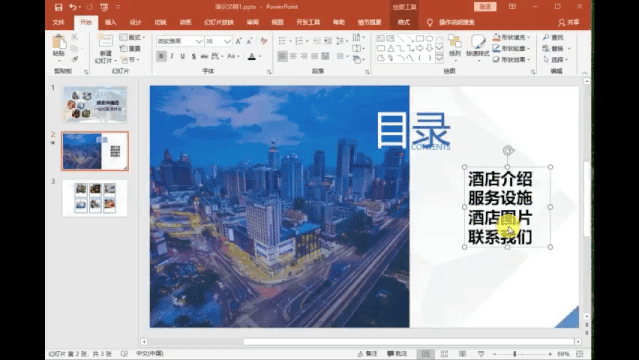Clear all text formatting
This screenshot has width=639, height=360.
[x=264, y=41]
